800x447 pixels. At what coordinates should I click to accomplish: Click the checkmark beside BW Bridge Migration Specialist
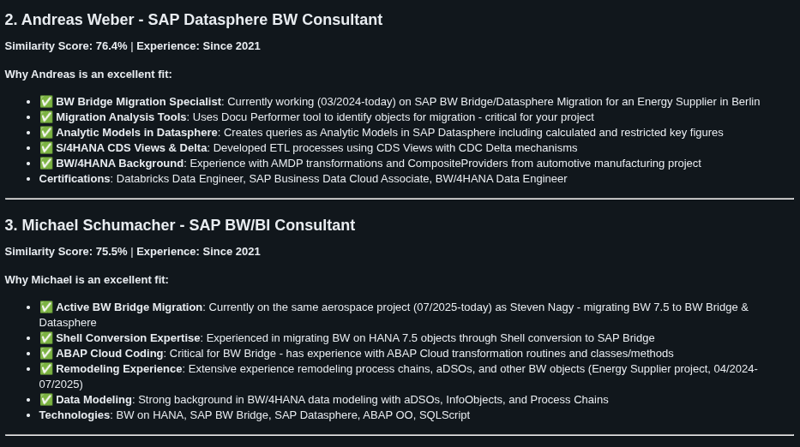pos(46,102)
